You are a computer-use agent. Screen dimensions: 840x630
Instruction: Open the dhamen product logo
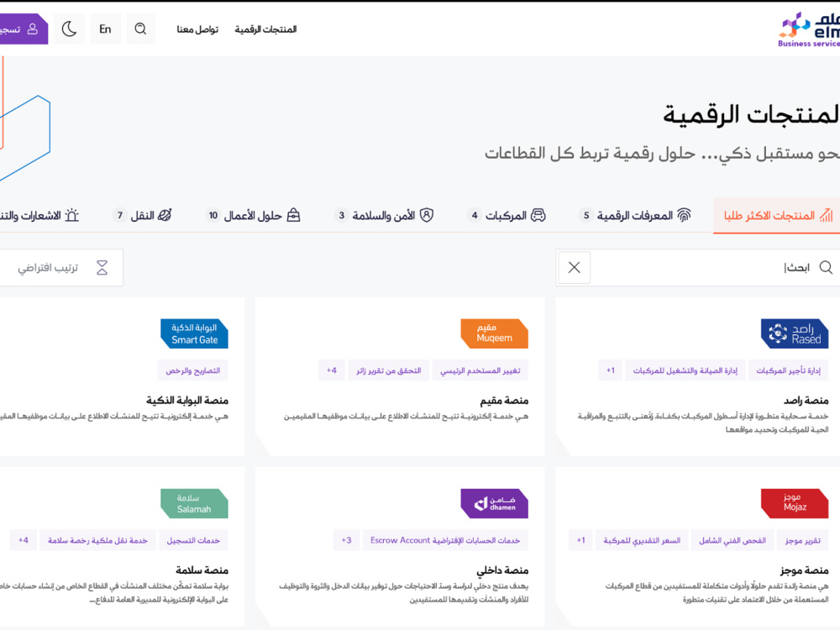tap(495, 503)
